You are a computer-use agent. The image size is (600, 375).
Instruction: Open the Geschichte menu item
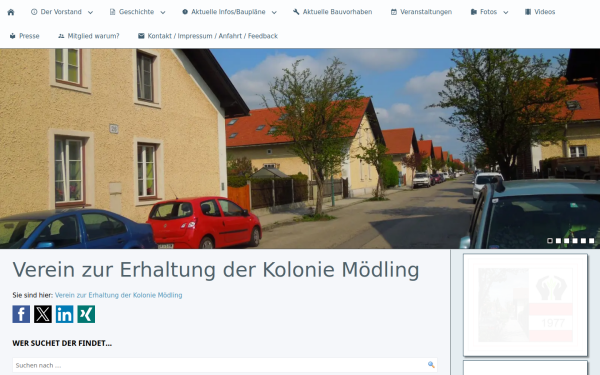pos(132,12)
